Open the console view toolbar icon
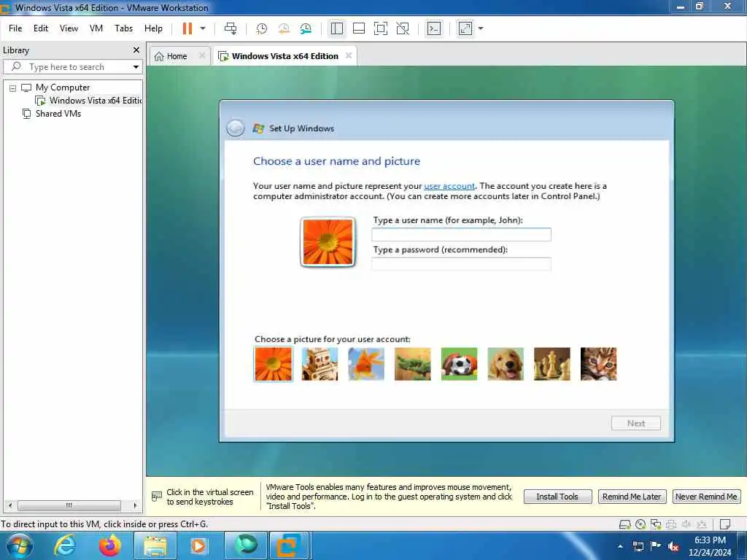 433,28
